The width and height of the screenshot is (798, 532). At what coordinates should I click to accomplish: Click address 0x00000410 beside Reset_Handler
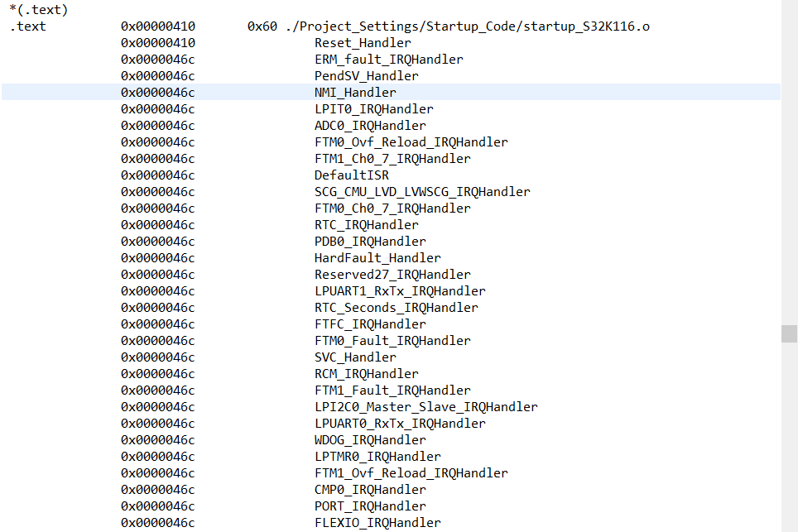pos(158,43)
